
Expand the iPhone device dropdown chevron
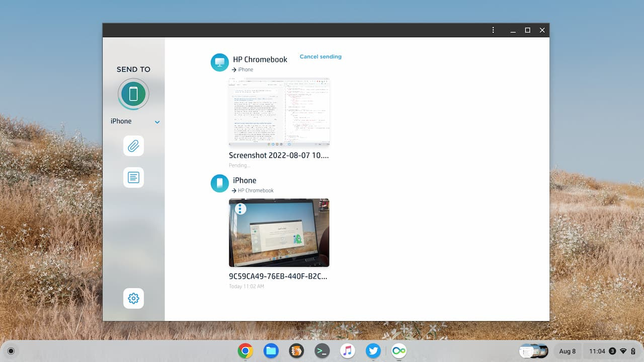point(157,122)
